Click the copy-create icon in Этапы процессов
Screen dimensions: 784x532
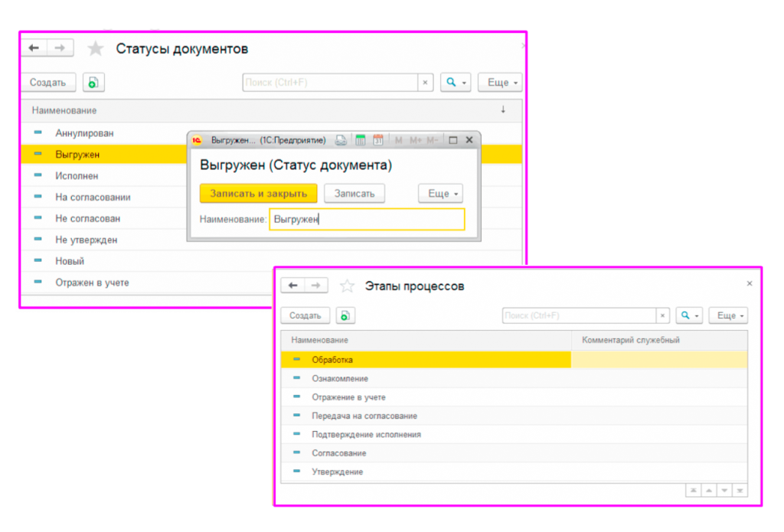pos(345,315)
